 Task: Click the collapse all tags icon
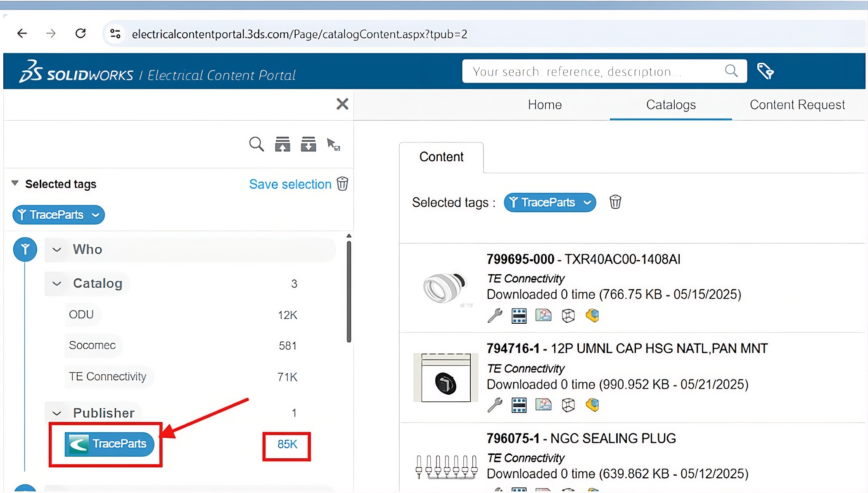pos(308,144)
